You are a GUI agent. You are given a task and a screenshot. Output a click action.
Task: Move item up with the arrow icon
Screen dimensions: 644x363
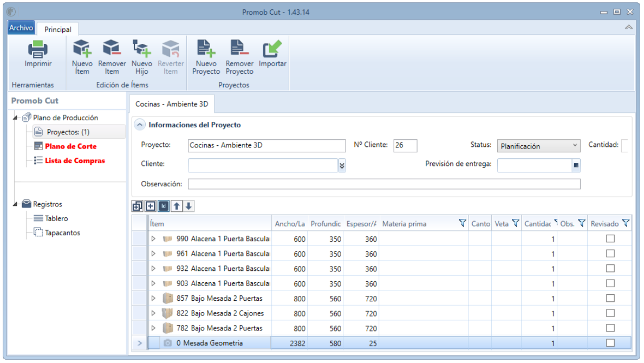(x=177, y=206)
